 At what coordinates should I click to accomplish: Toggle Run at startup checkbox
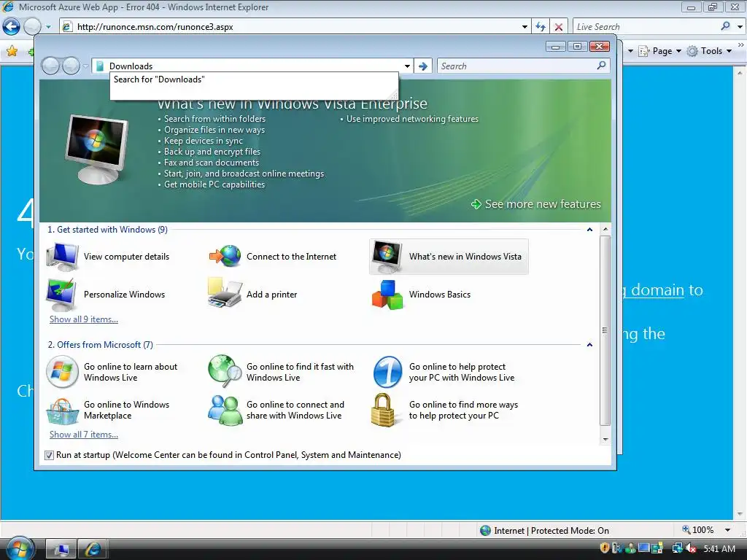click(x=49, y=455)
